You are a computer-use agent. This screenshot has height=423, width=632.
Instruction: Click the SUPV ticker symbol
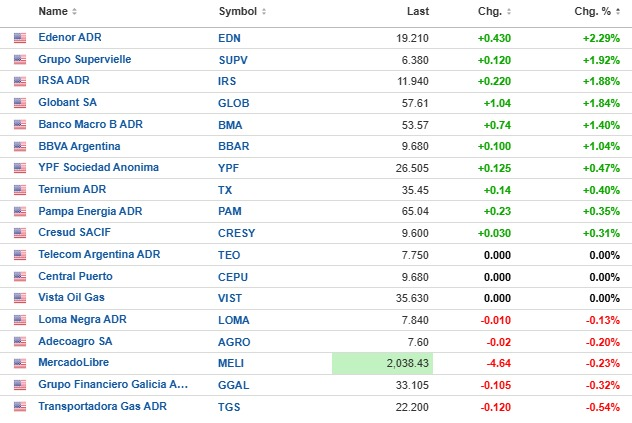pyautogui.click(x=233, y=60)
